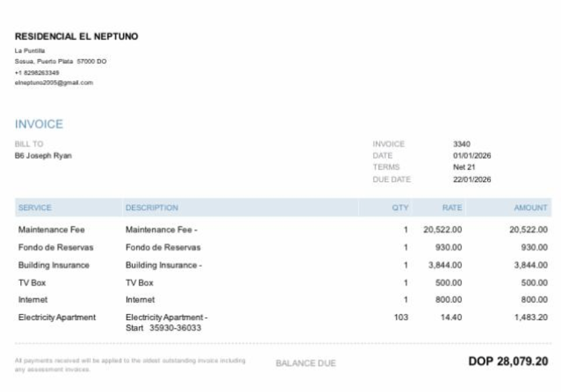
Task: Click the electricity quantity 103
Action: [x=401, y=317]
